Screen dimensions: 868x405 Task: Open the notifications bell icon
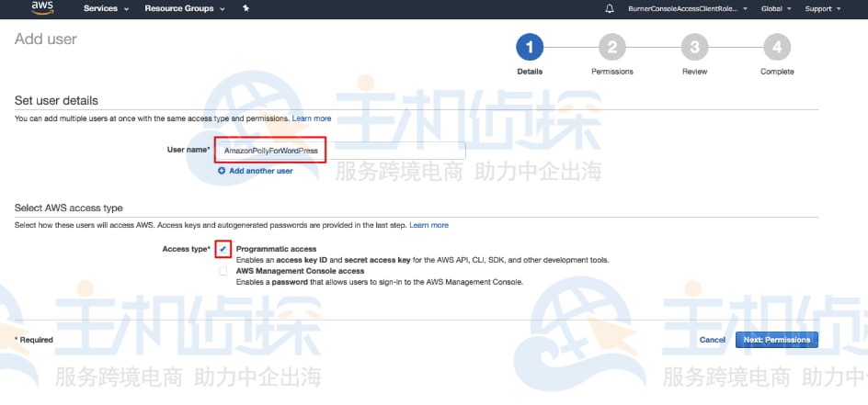pos(610,9)
